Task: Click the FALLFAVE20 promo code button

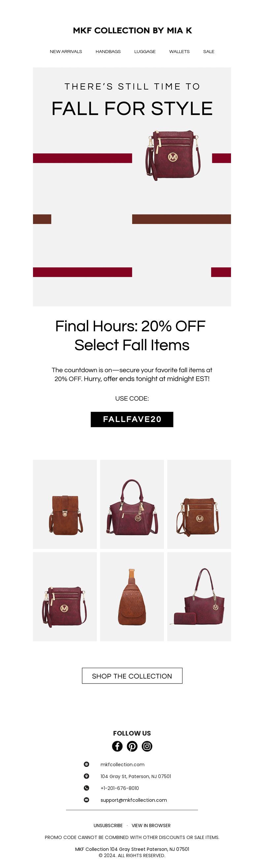Action: tap(132, 419)
